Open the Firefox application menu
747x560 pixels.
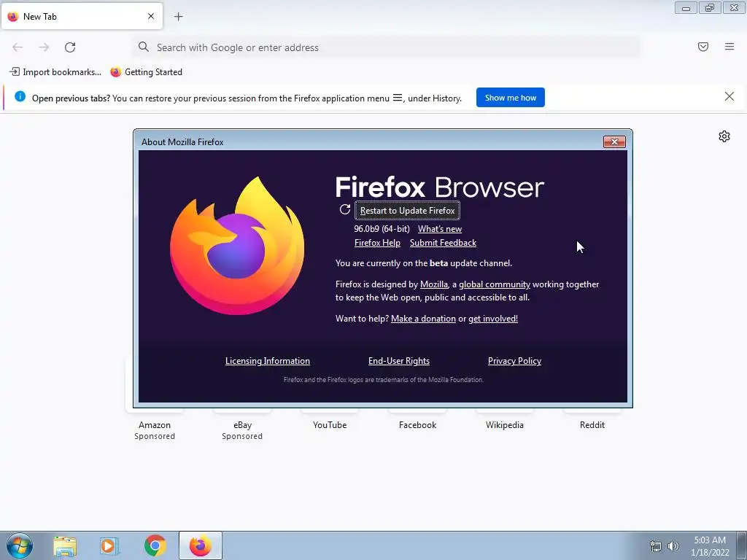[x=729, y=47]
